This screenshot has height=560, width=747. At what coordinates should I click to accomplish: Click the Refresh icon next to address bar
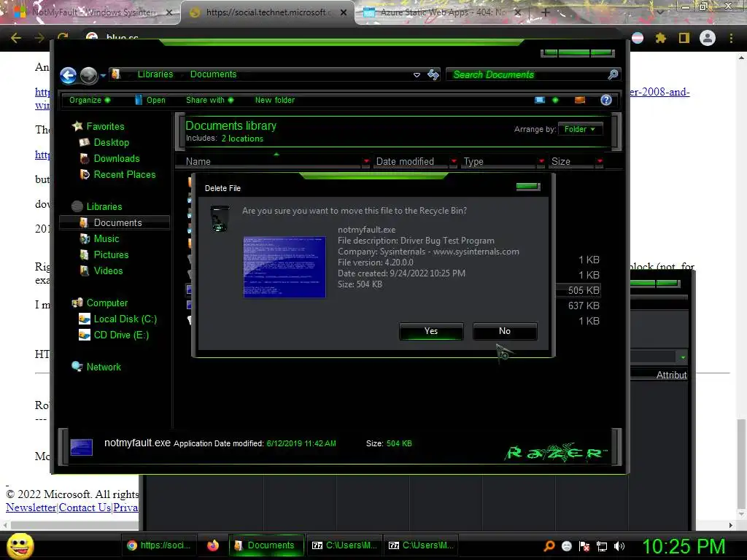(x=433, y=74)
